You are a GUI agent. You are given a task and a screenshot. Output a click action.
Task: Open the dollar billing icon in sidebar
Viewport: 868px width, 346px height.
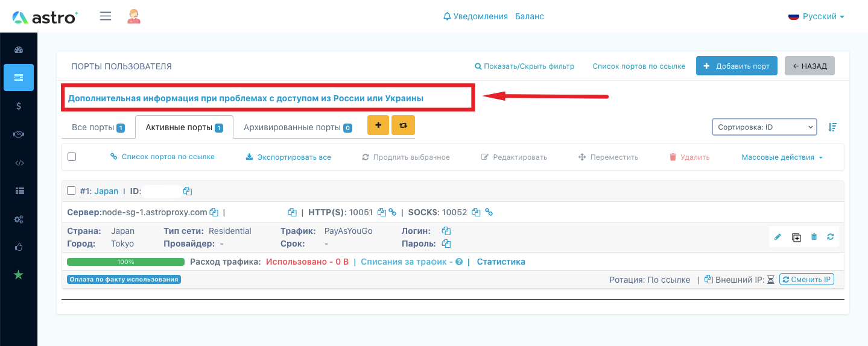19,106
